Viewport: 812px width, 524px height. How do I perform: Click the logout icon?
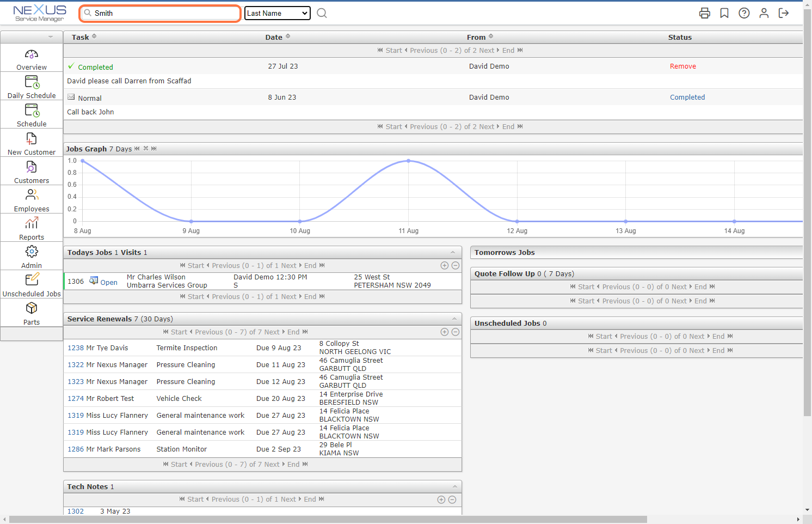[x=784, y=13]
